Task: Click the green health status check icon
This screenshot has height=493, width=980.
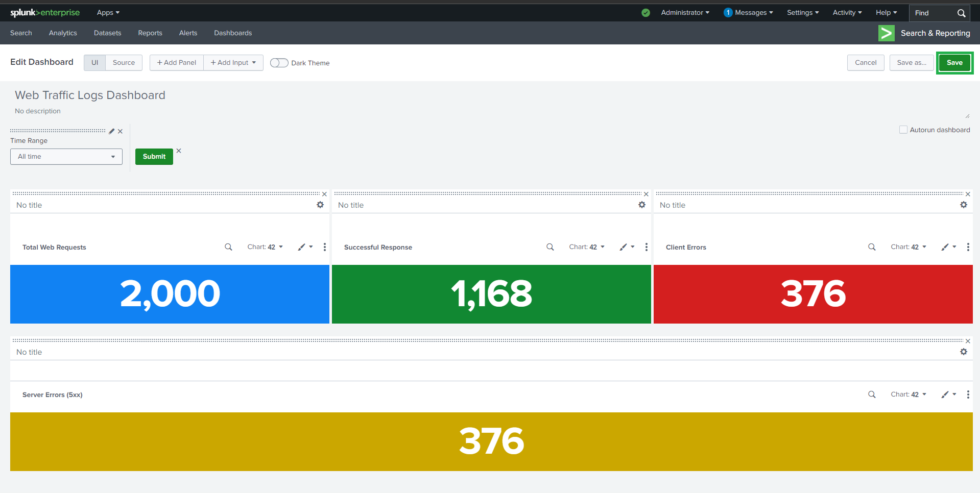Action: click(x=646, y=13)
